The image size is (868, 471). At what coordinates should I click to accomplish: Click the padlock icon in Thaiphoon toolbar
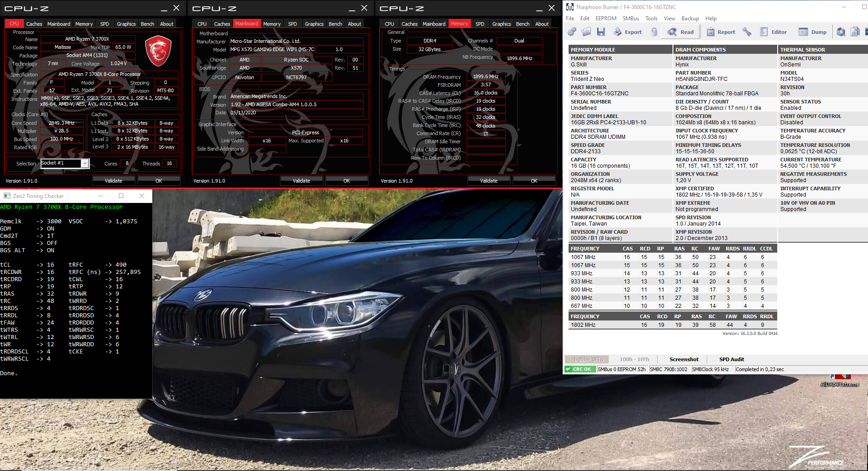click(x=654, y=32)
